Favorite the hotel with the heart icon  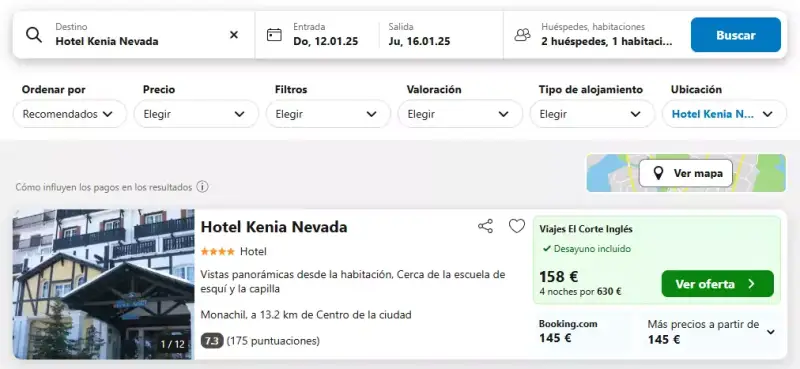tap(517, 226)
